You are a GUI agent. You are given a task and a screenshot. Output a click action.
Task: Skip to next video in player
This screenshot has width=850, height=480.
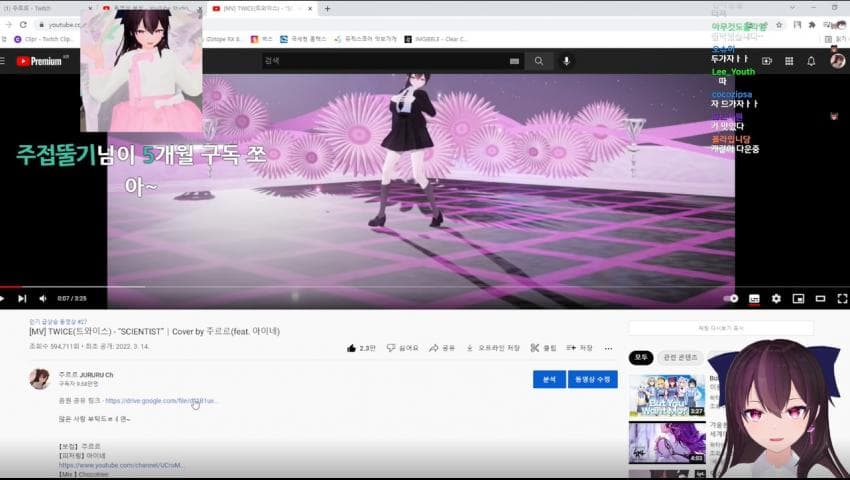(x=22, y=298)
